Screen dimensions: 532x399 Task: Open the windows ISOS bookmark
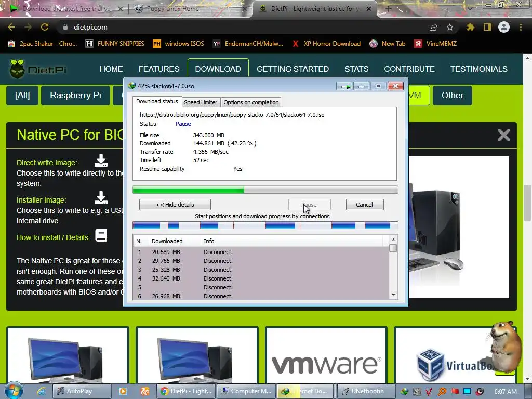click(179, 44)
